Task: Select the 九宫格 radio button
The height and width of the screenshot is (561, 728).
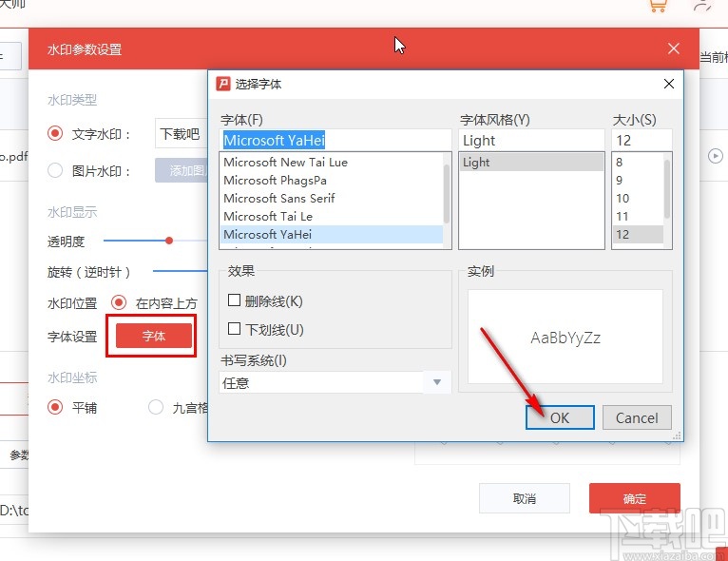Action: (156, 407)
